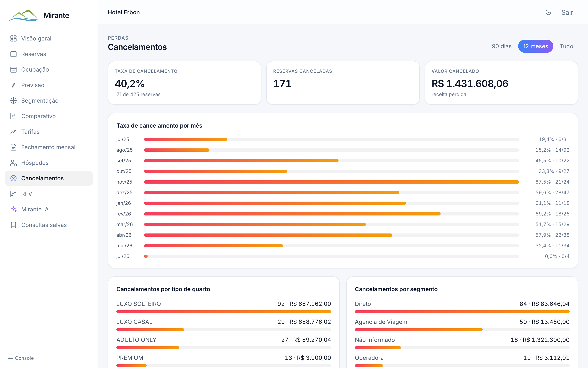
Task: Click the out/25 month label
Action: (124, 171)
